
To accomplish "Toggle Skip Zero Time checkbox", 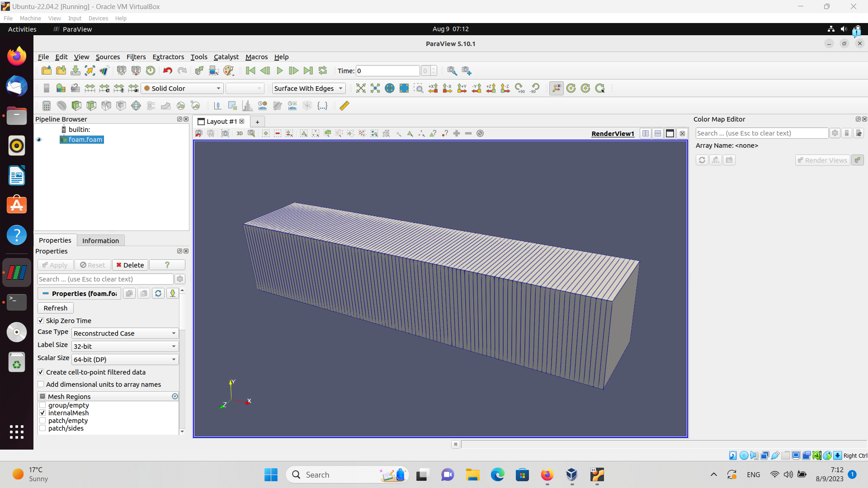I will pos(41,321).
